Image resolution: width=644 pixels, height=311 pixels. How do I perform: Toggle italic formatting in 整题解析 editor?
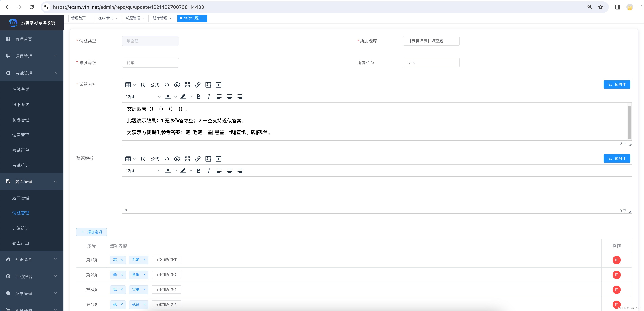[x=209, y=171]
